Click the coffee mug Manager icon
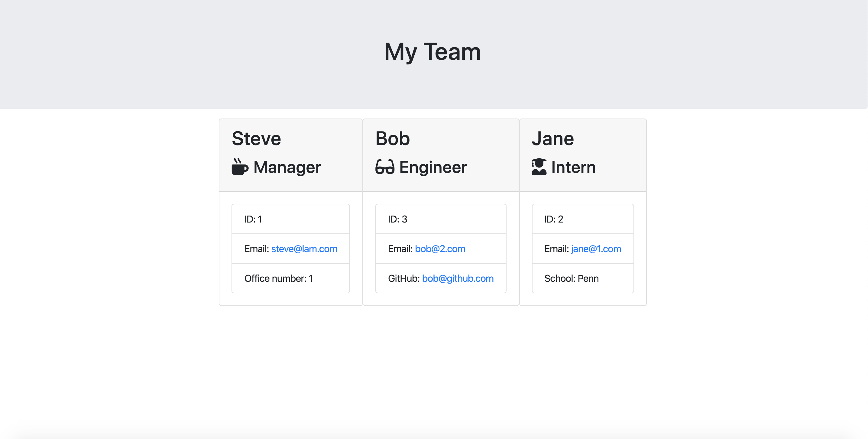This screenshot has height=439, width=868. pos(240,167)
